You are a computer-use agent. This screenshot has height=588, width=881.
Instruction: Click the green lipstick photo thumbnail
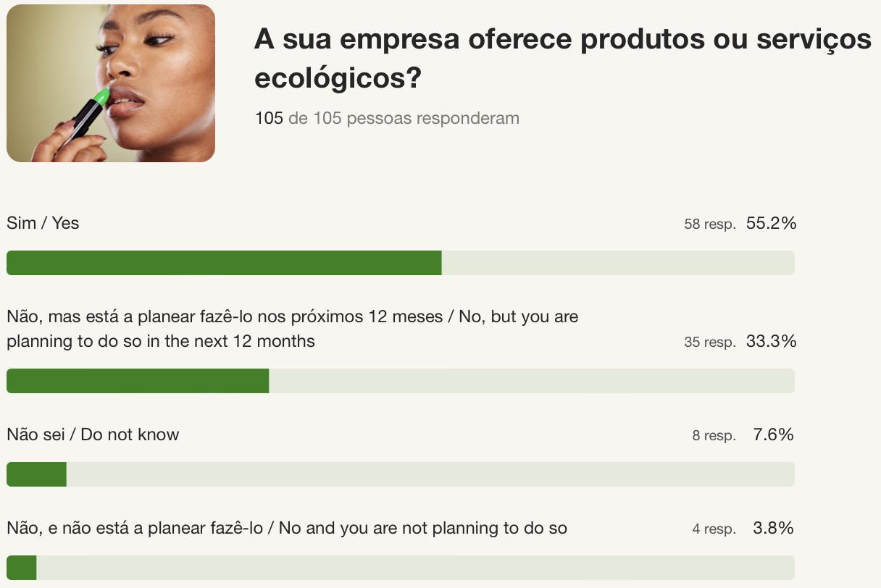(x=111, y=83)
